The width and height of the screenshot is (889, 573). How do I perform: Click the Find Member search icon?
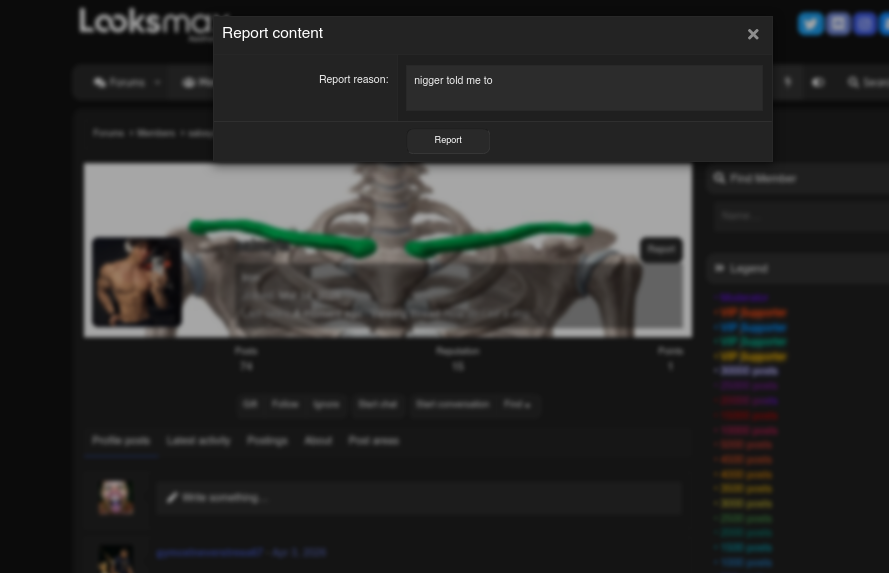pos(719,179)
